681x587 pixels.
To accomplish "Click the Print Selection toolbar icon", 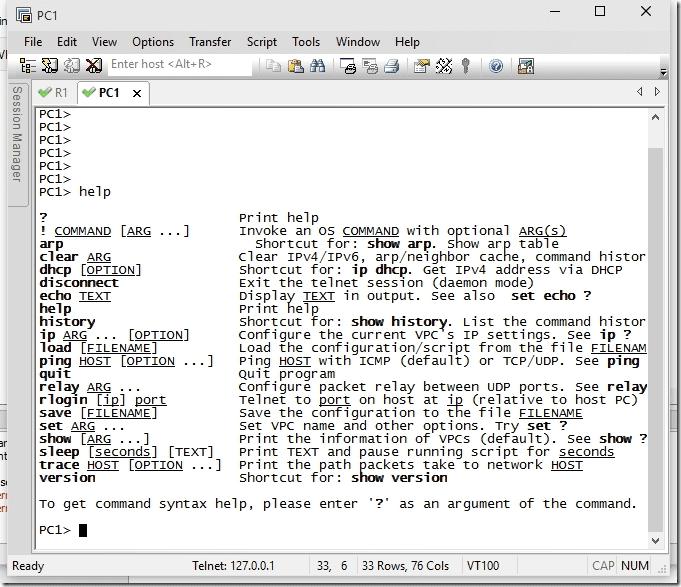I will (370, 66).
